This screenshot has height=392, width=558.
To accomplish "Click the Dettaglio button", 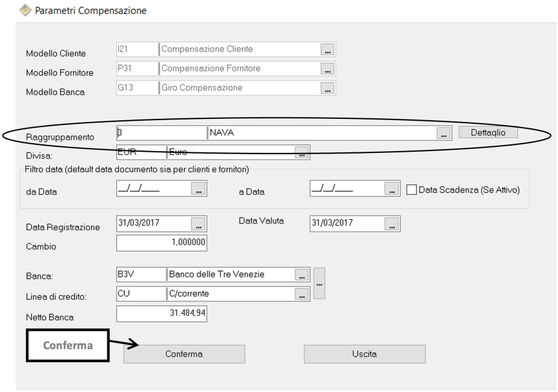I will tap(487, 132).
